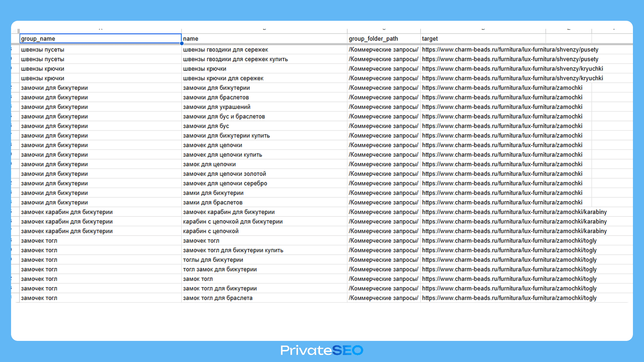Select cell 'тоглы для бижутерии'

pyautogui.click(x=213, y=260)
